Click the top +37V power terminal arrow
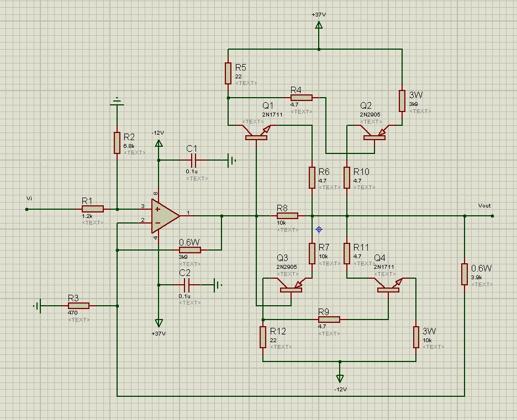This screenshot has width=517, height=420. 319,25
